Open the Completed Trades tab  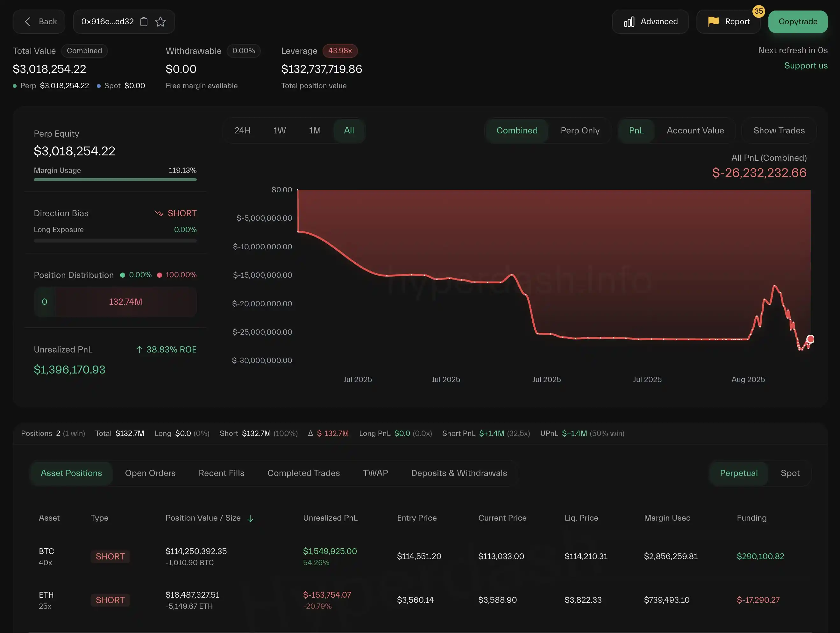coord(303,473)
